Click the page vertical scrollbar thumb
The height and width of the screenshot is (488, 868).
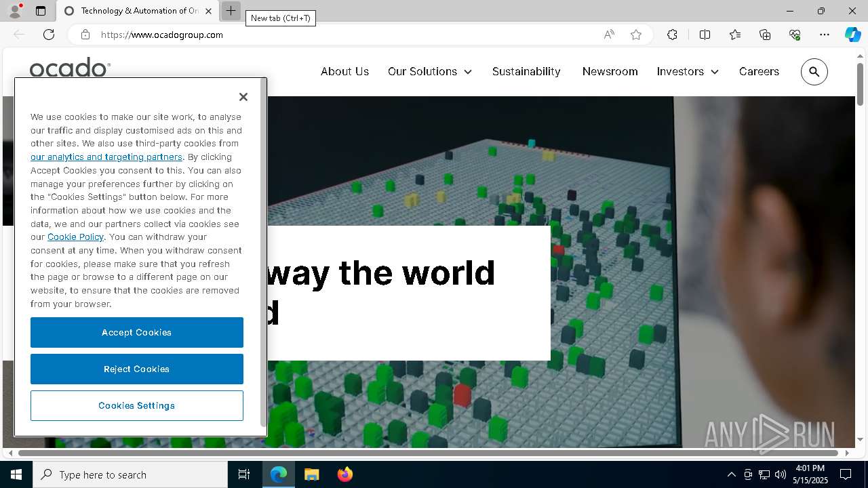click(x=860, y=83)
